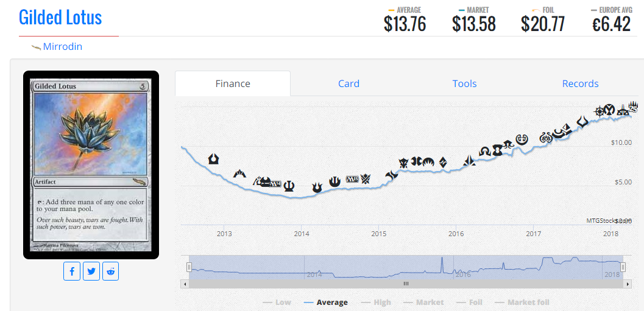644x311 pixels.
Task: Click the $5.00 y-axis label
Action: point(623,182)
